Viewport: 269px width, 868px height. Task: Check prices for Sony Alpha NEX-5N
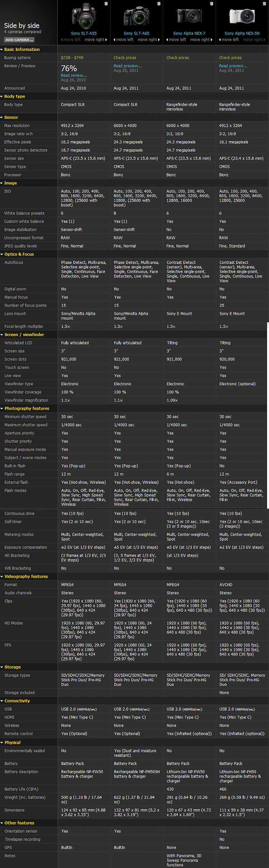pyautogui.click(x=230, y=58)
